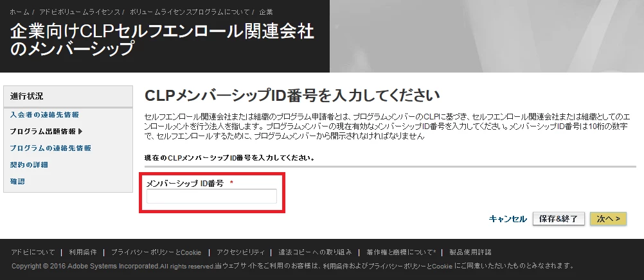This screenshot has height=280, width=644.
Task: Click the 進行状況 sidebar header
Action: tap(68, 96)
